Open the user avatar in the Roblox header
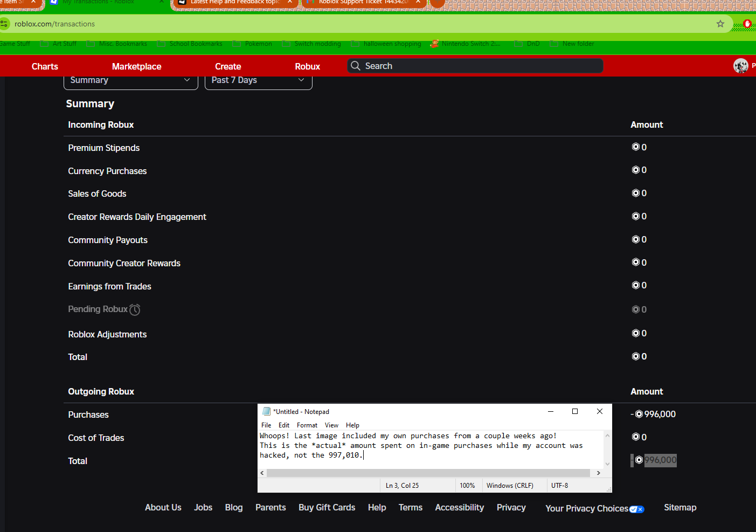Image resolution: width=756 pixels, height=532 pixels. (741, 66)
